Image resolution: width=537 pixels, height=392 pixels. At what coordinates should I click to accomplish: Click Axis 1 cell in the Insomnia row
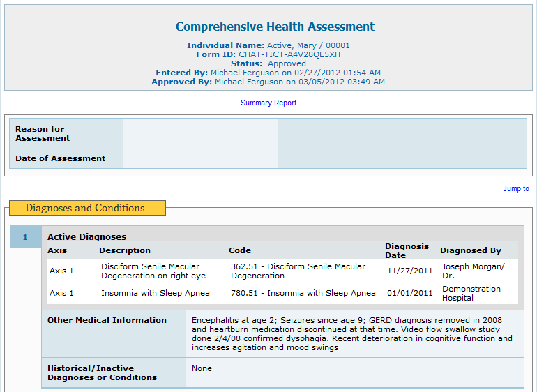[61, 293]
